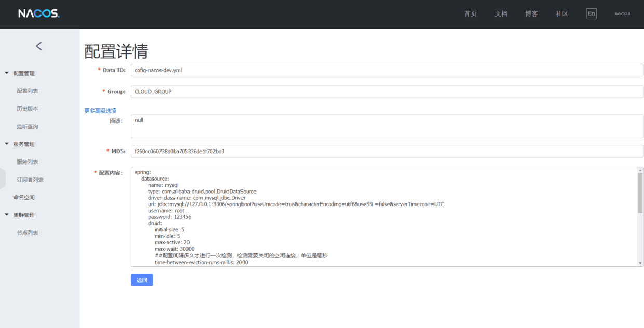
Task: Click the Data ID input field
Action: (387, 70)
